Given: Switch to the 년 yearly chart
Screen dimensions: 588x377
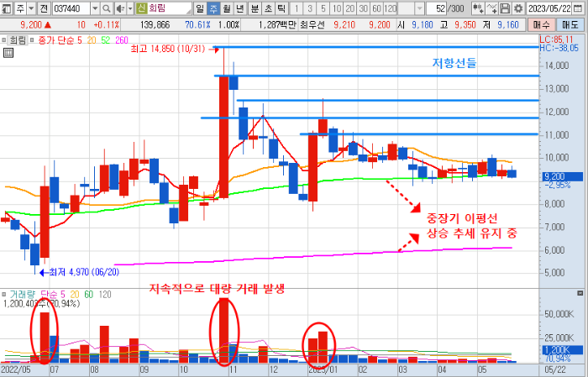Looking at the screenshot, I should (239, 8).
